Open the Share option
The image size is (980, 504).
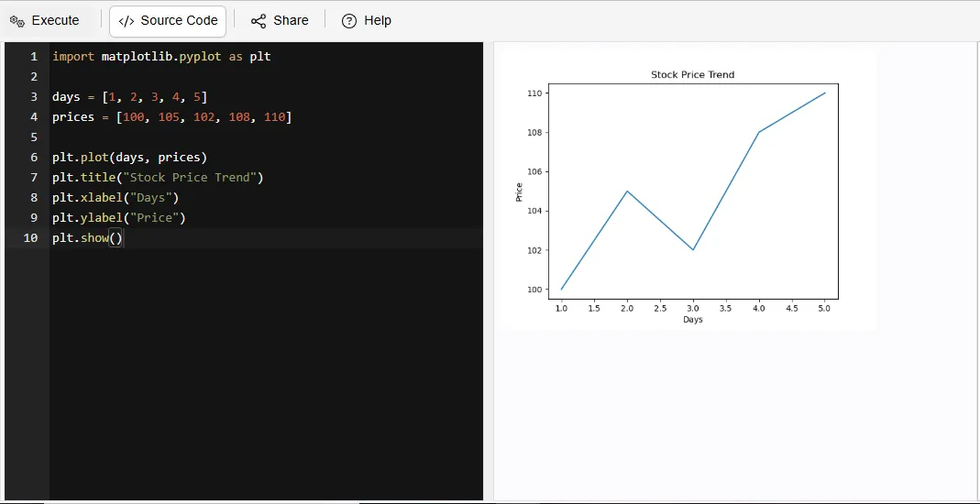280,20
